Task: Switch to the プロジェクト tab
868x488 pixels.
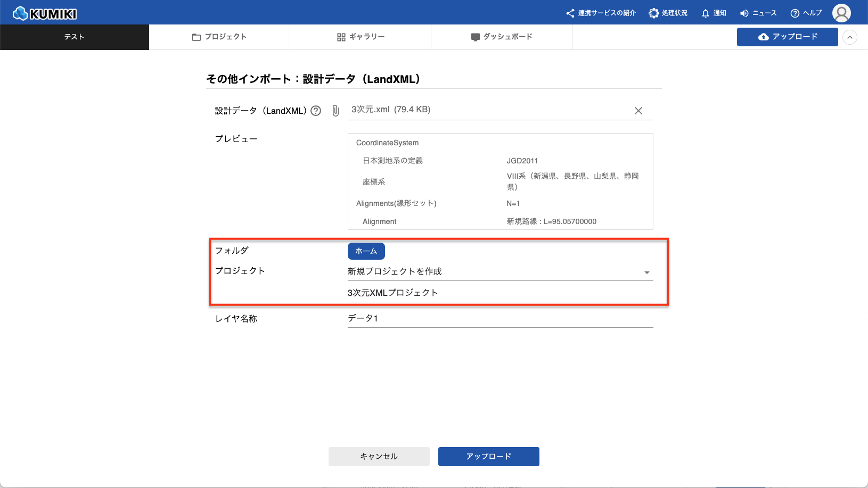Action: coord(219,37)
